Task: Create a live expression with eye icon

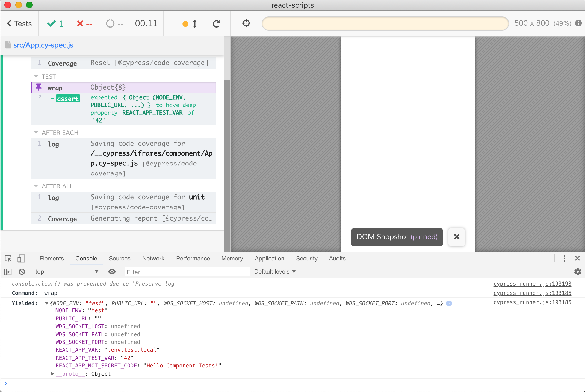Action: [x=112, y=272]
